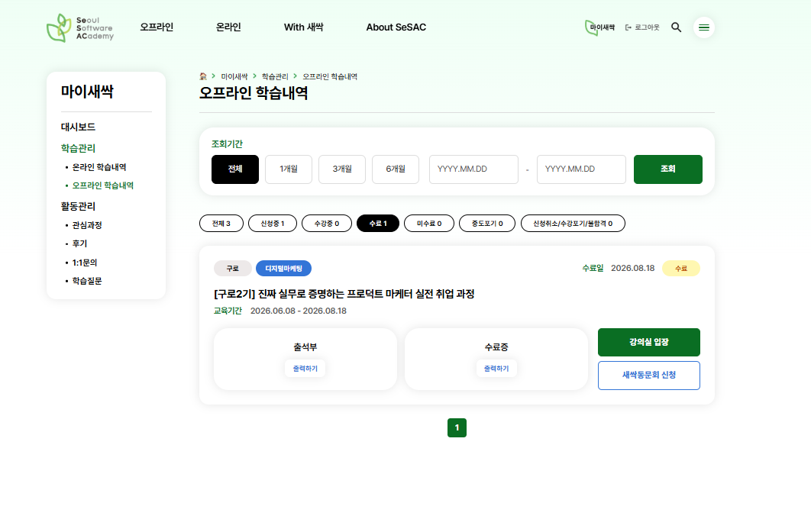Open 관심과정 in the sidebar
The height and width of the screenshot is (532, 811).
(87, 225)
